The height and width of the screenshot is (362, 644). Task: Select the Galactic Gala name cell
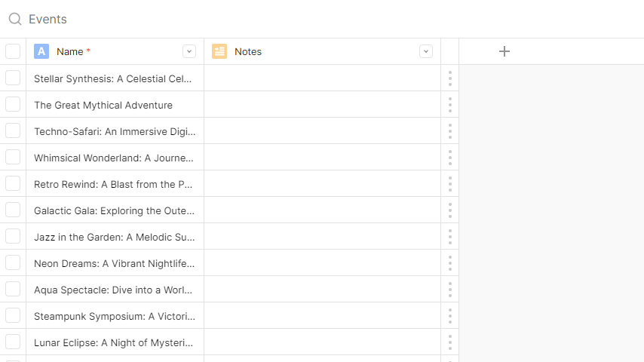[115, 210]
